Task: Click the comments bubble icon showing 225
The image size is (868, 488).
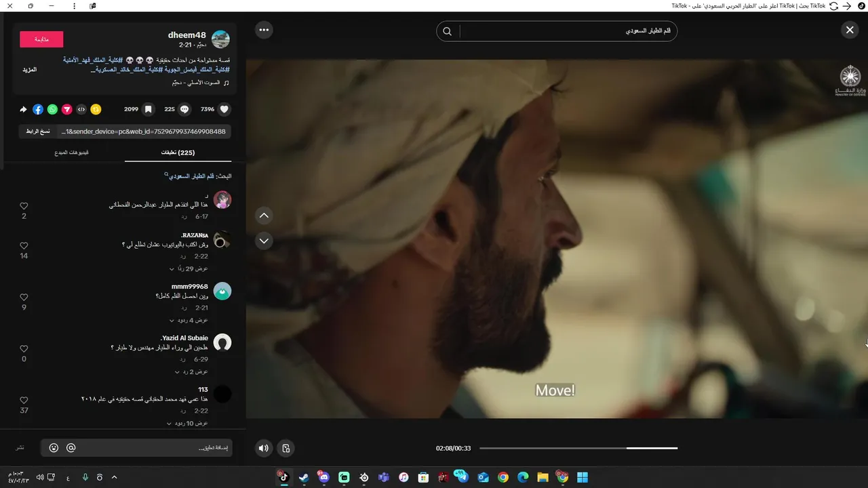Action: pyautogui.click(x=184, y=109)
